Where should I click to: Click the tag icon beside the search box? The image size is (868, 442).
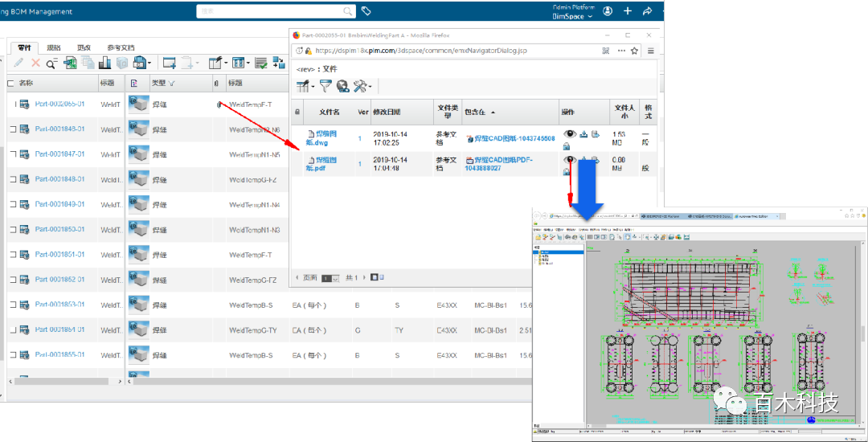coord(366,11)
